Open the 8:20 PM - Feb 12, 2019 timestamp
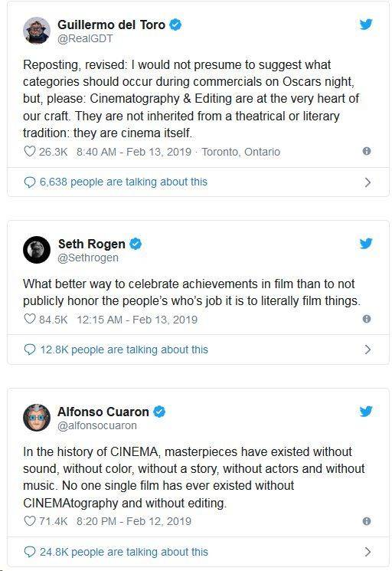The image size is (392, 571). pos(134,521)
